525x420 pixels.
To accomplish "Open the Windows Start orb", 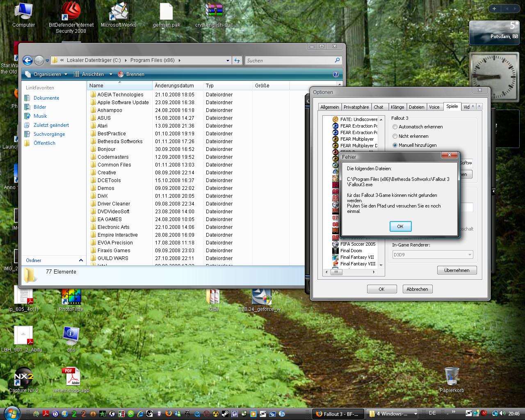I will click(x=12, y=413).
